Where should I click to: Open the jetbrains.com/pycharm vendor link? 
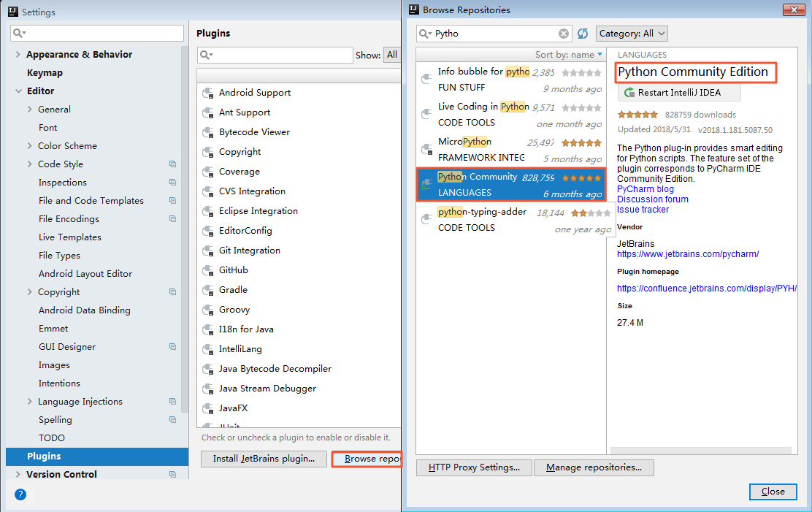[688, 254]
